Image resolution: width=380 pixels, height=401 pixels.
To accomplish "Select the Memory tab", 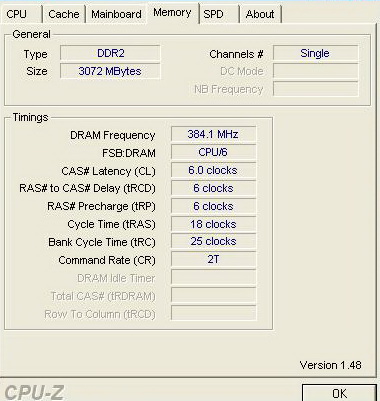I will tap(172, 13).
